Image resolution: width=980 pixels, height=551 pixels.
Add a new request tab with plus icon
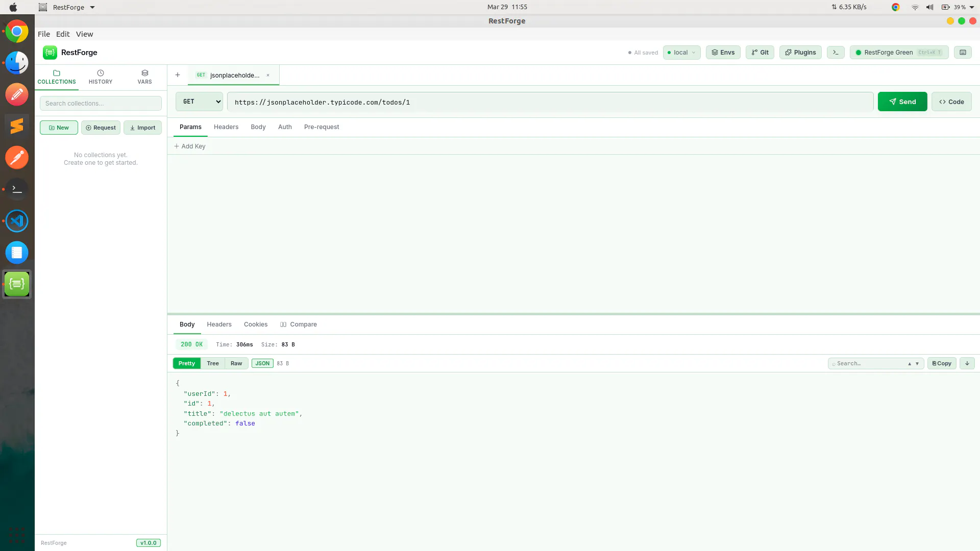pos(178,75)
